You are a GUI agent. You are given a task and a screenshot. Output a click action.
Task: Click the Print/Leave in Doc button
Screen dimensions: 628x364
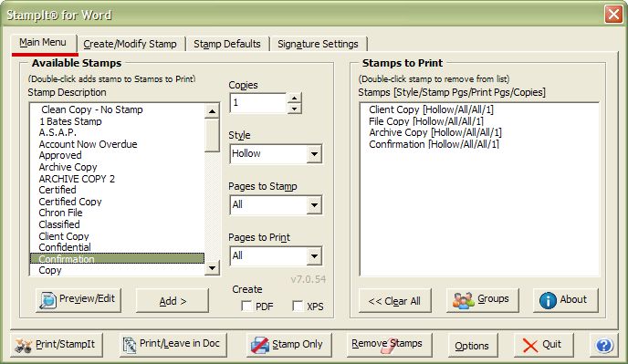173,344
